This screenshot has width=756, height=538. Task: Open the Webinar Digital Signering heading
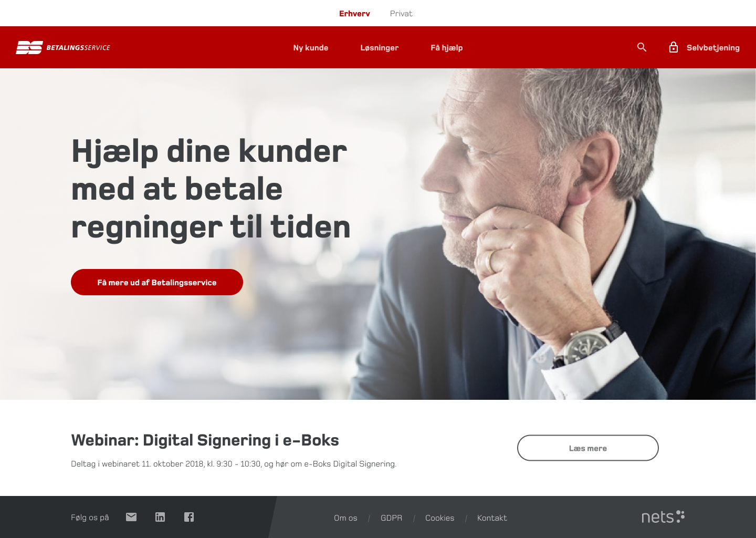[205, 440]
